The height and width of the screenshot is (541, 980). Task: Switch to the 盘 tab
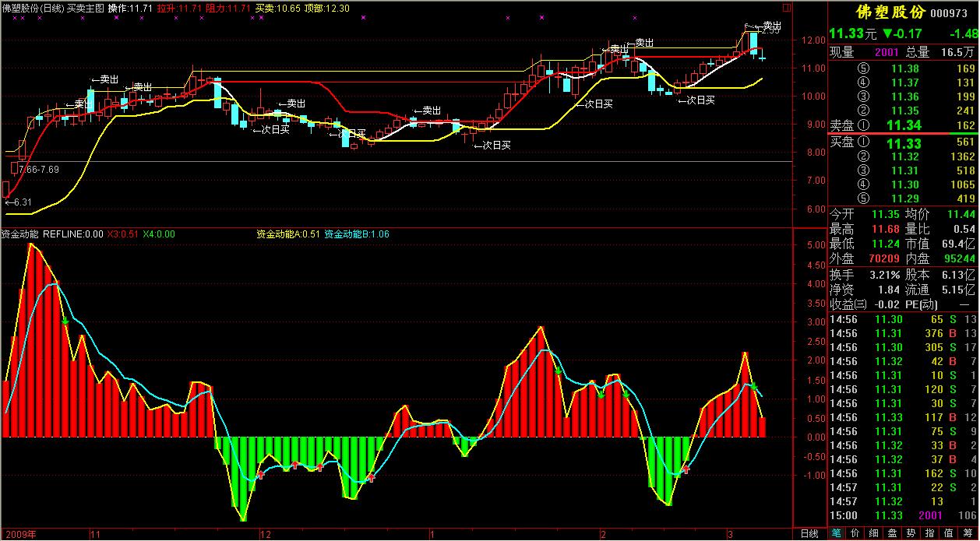(893, 534)
